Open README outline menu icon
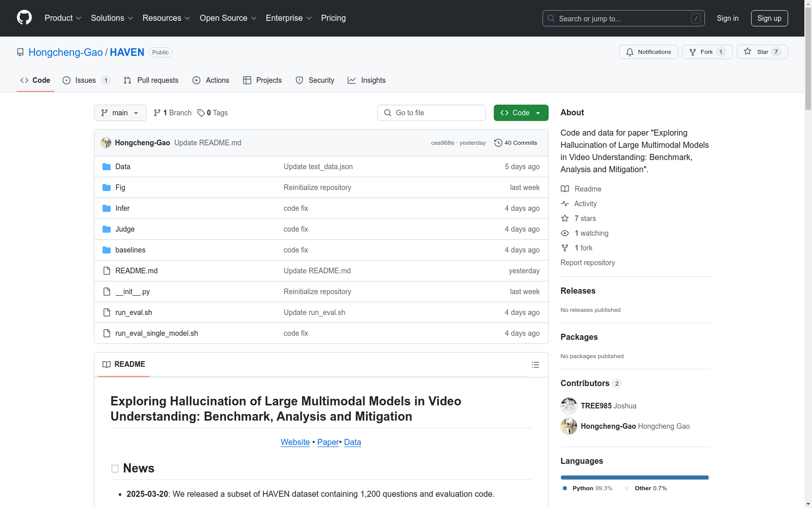The image size is (812, 508). pyautogui.click(x=535, y=365)
